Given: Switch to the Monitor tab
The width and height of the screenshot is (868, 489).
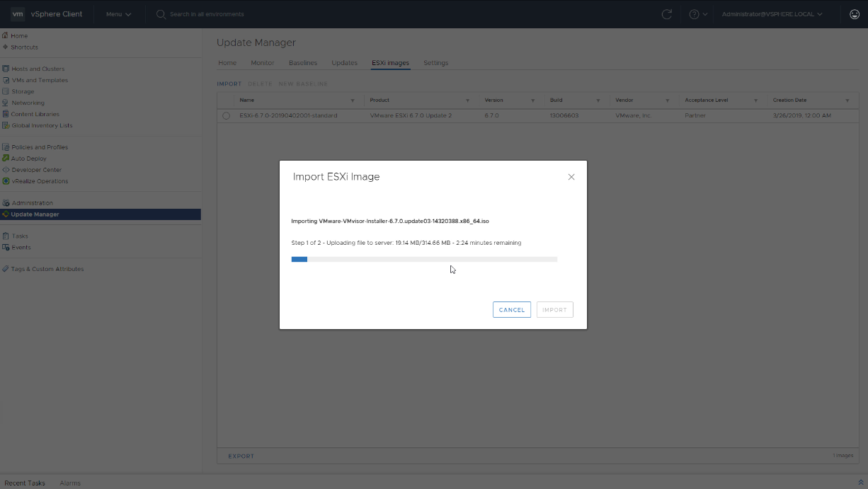Looking at the screenshot, I should pos(263,63).
